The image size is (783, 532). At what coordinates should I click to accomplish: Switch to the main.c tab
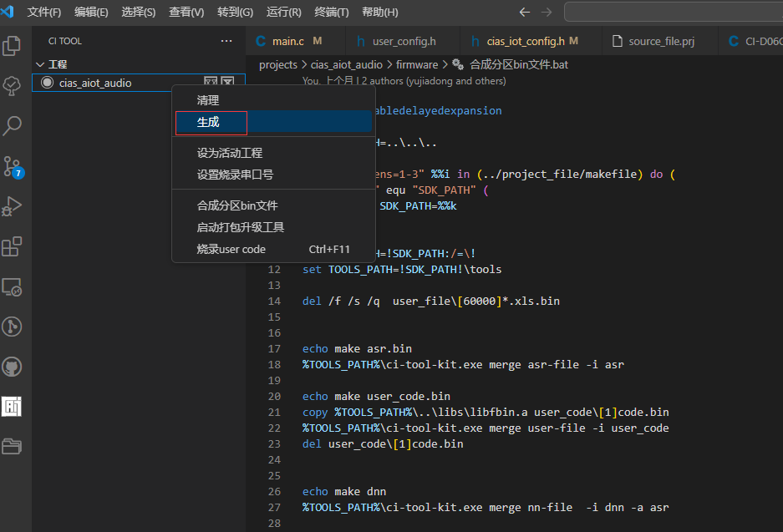296,41
